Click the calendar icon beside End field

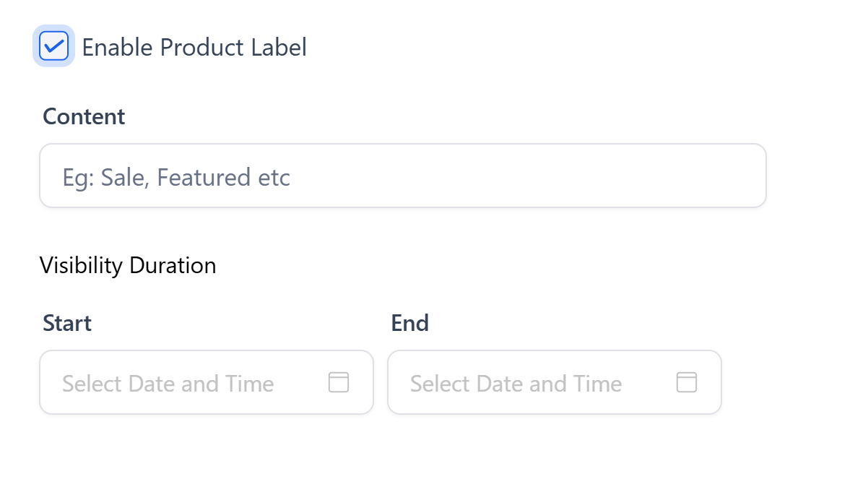[x=686, y=382]
